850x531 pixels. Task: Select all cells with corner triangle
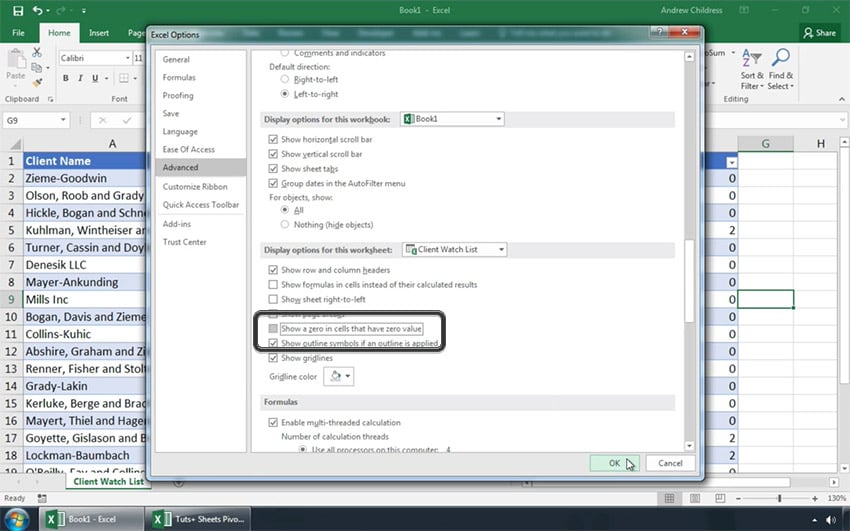(x=16, y=144)
